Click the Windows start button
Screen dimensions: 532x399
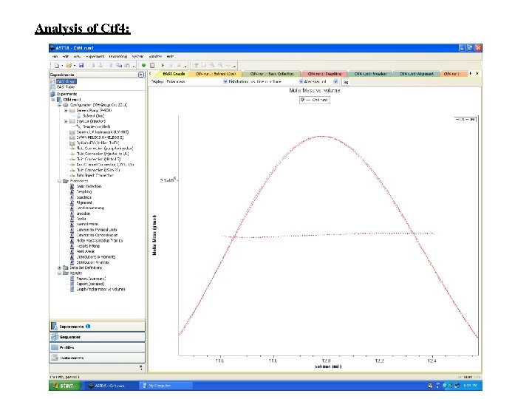coord(64,386)
